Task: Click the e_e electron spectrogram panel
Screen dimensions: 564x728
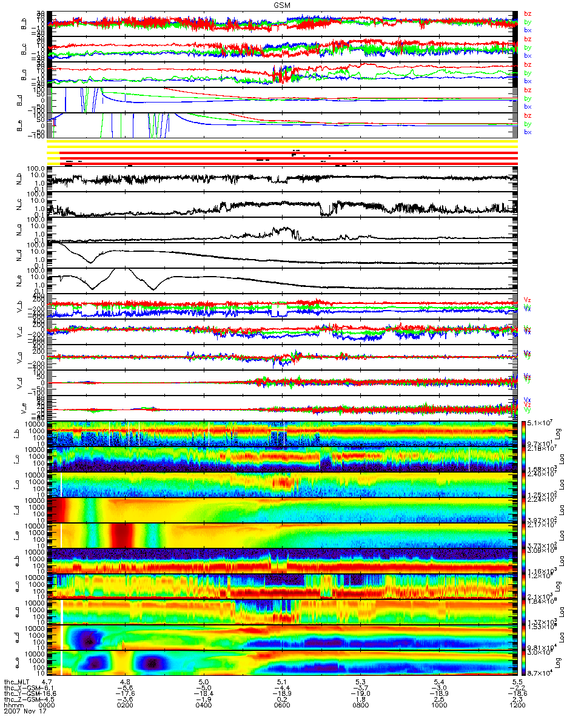Action: 284,662
